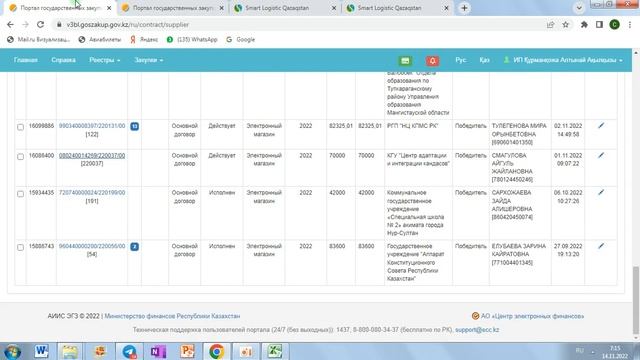The height and width of the screenshot is (360, 640).
Task: Open Excel from the taskbar
Action: click(275, 351)
